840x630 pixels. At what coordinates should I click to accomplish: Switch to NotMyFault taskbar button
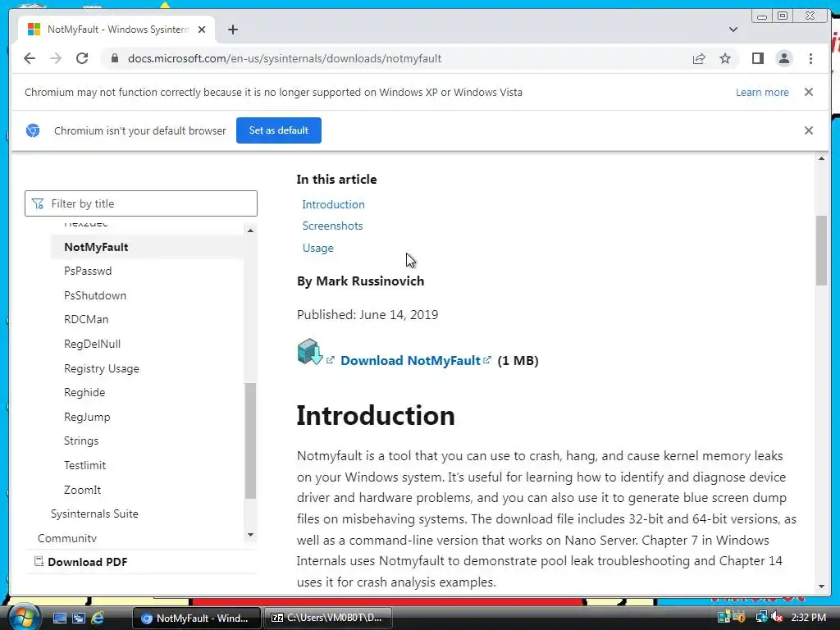coord(196,618)
